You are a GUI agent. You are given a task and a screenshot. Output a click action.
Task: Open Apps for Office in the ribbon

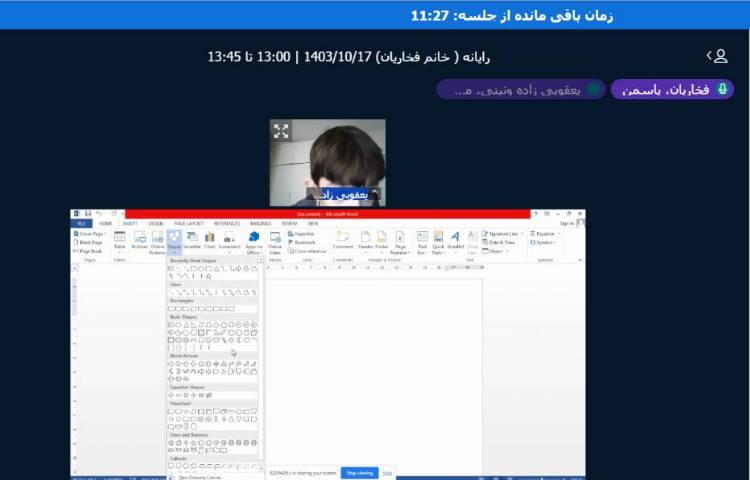point(254,242)
